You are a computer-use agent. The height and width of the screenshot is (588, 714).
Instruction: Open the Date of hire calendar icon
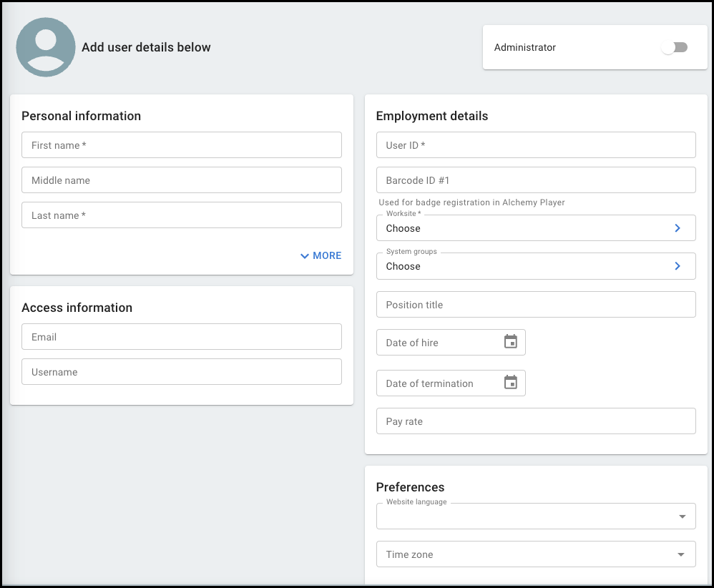(510, 342)
